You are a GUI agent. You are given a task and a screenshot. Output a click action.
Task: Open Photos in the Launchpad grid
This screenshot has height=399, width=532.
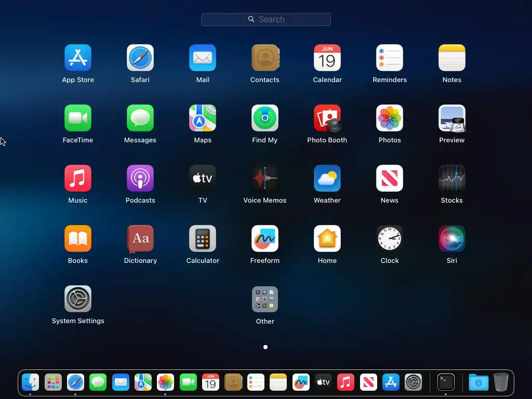(390, 118)
